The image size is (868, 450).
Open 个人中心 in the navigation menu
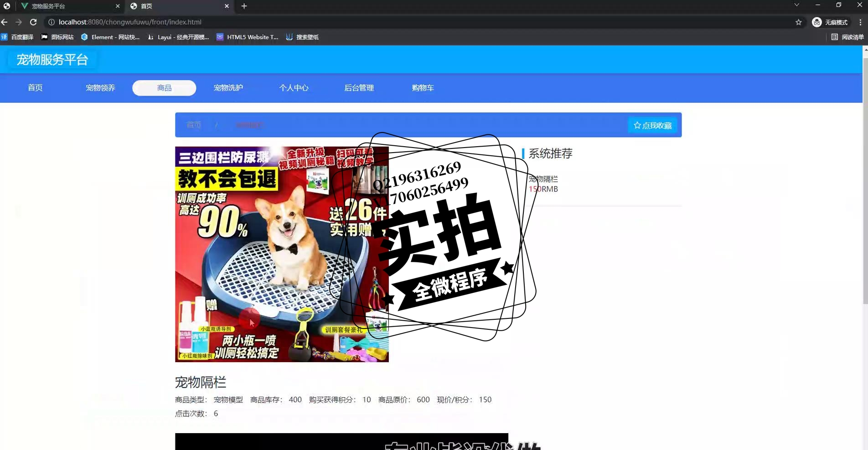point(294,88)
